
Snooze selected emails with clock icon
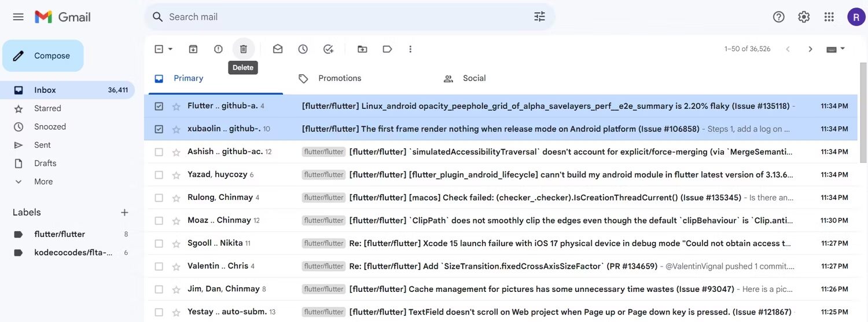(303, 49)
